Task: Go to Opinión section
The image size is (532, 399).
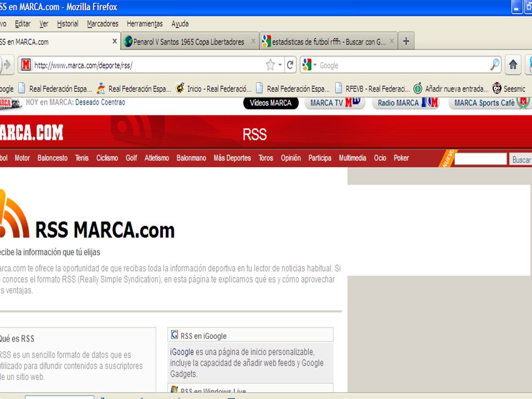Action: point(291,158)
